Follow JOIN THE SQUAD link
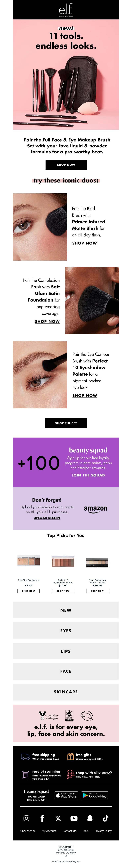 point(88,475)
